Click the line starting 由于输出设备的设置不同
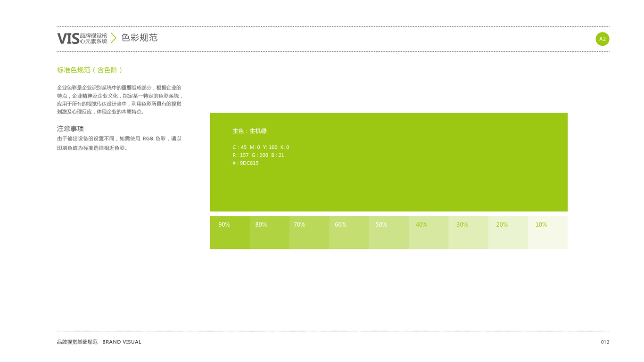 point(119,139)
